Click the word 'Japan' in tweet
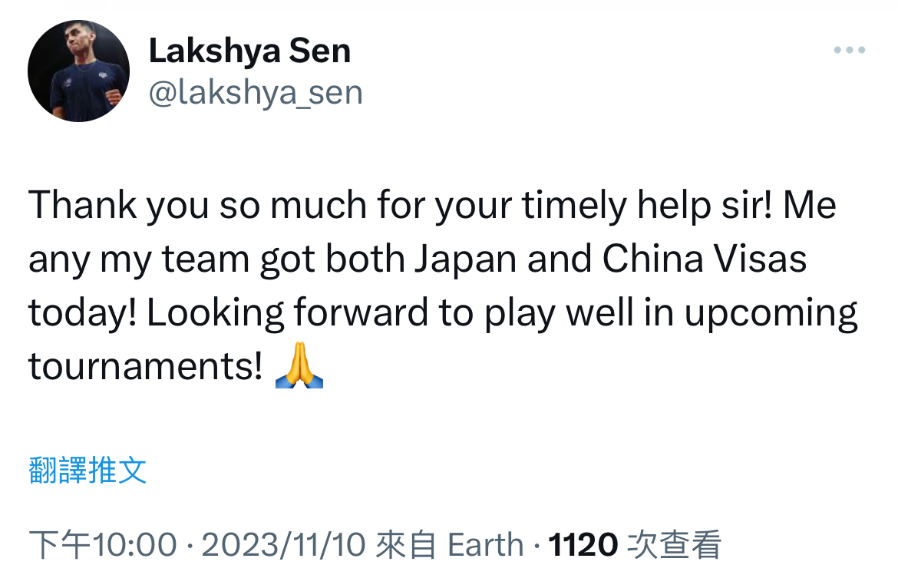Viewport: 898px width, 588px height. (x=466, y=260)
